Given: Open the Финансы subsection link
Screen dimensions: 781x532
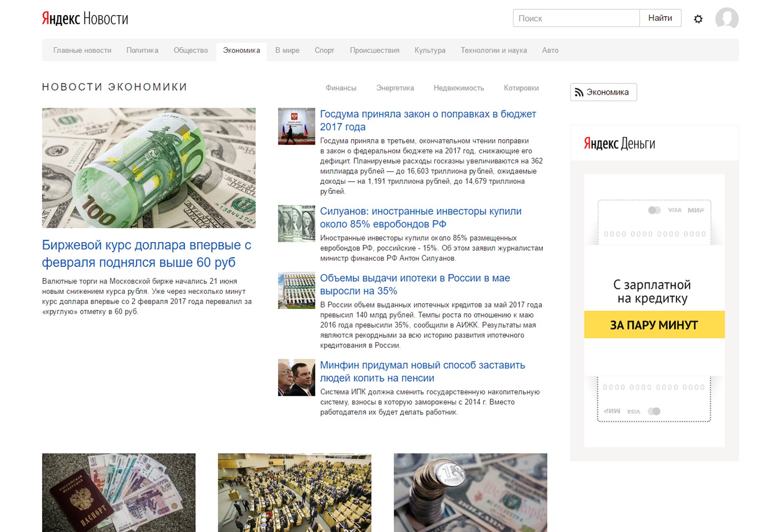Looking at the screenshot, I should (341, 88).
